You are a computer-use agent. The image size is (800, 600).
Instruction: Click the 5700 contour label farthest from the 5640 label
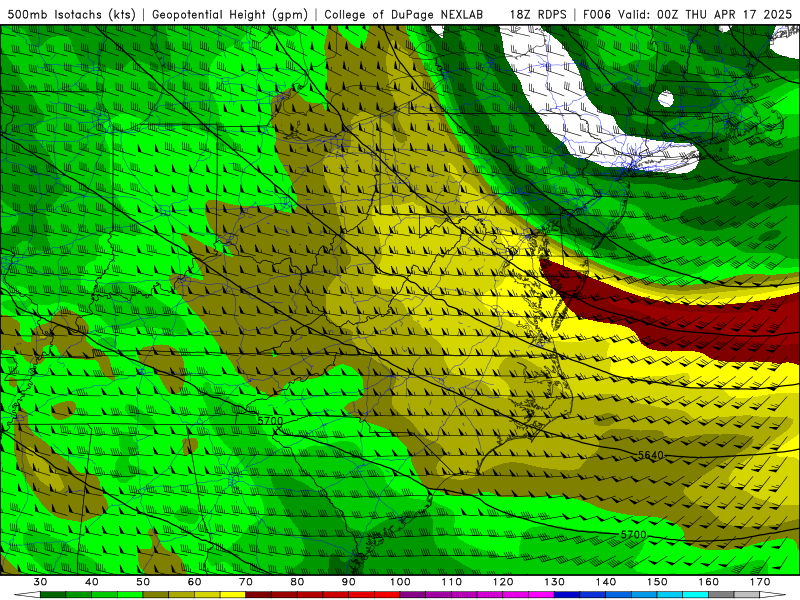(x=270, y=421)
